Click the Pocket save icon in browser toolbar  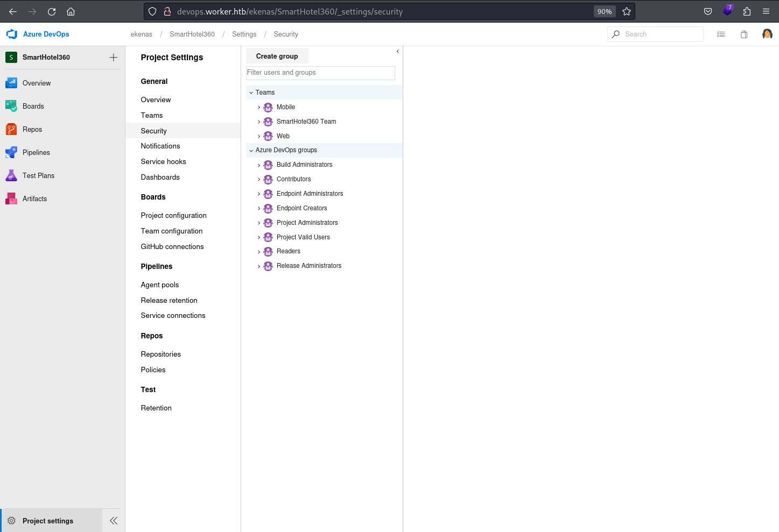(708, 11)
